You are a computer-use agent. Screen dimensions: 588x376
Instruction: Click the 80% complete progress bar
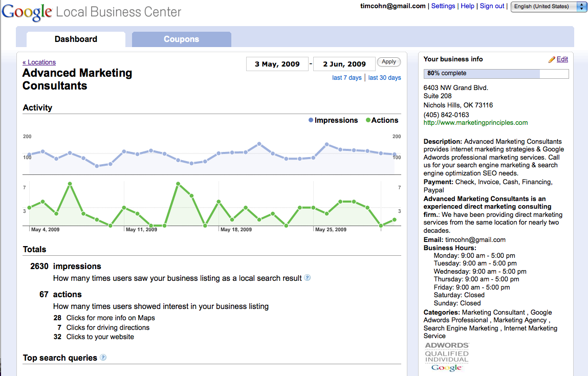pos(495,74)
